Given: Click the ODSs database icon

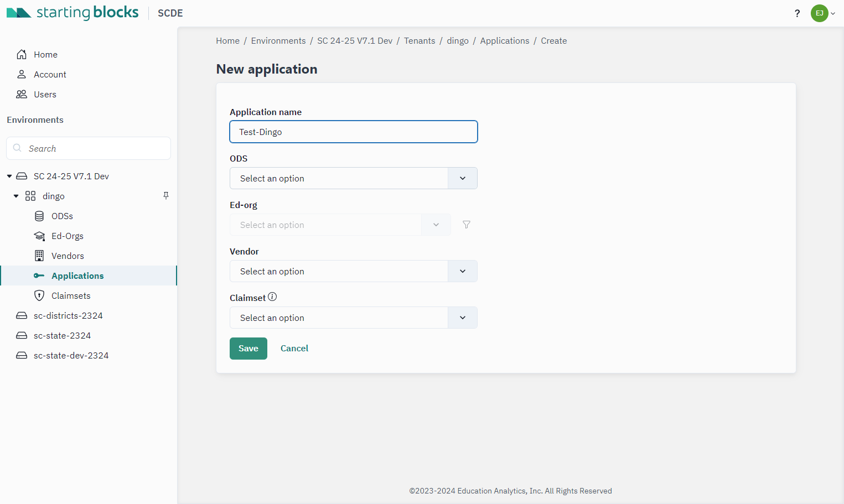Looking at the screenshot, I should (x=39, y=216).
